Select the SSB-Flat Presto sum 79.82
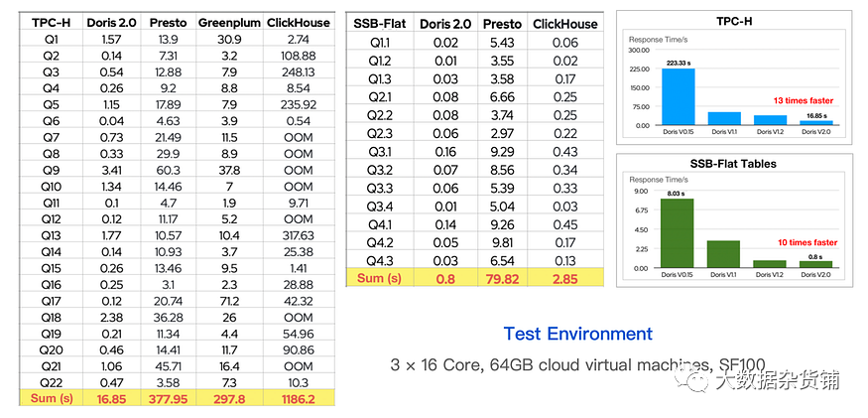 tap(503, 278)
